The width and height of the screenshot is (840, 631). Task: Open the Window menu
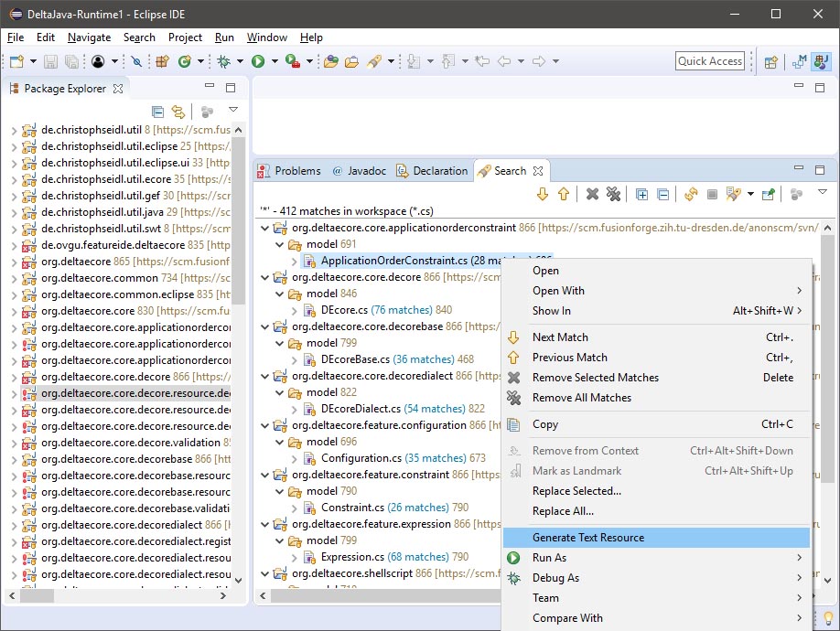point(267,37)
